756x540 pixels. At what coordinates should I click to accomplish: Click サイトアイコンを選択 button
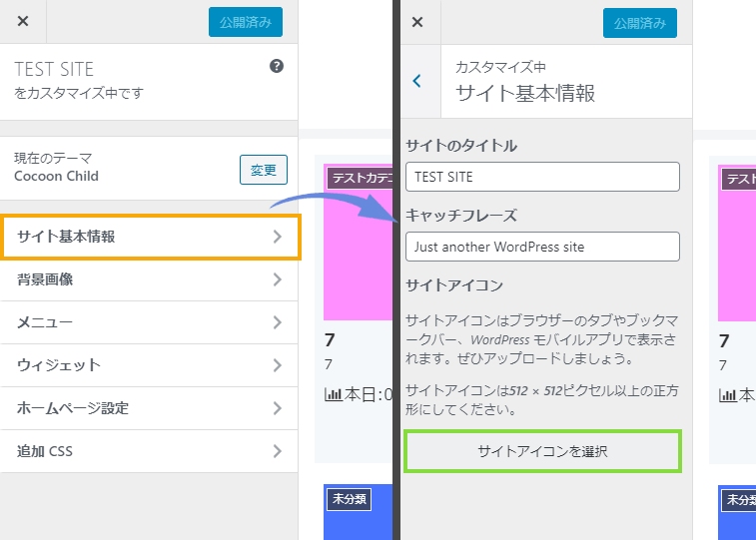[x=542, y=451]
